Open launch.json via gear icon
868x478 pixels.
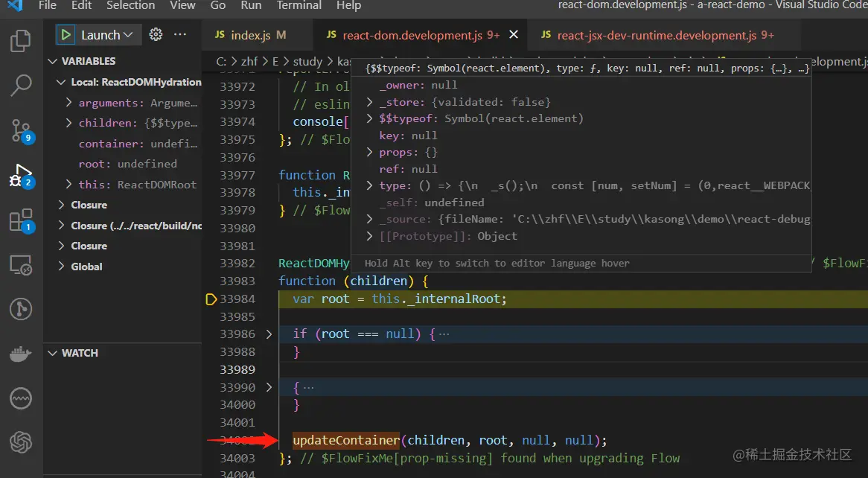(x=156, y=34)
